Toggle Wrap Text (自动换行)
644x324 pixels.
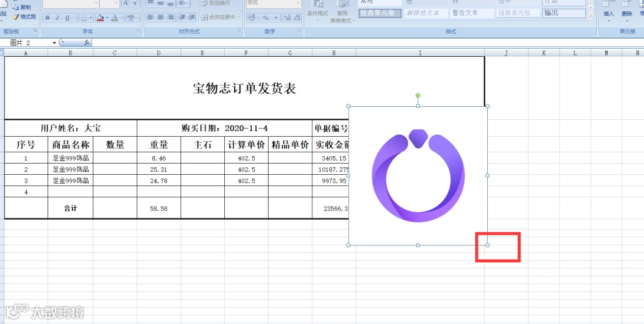pos(215,3)
